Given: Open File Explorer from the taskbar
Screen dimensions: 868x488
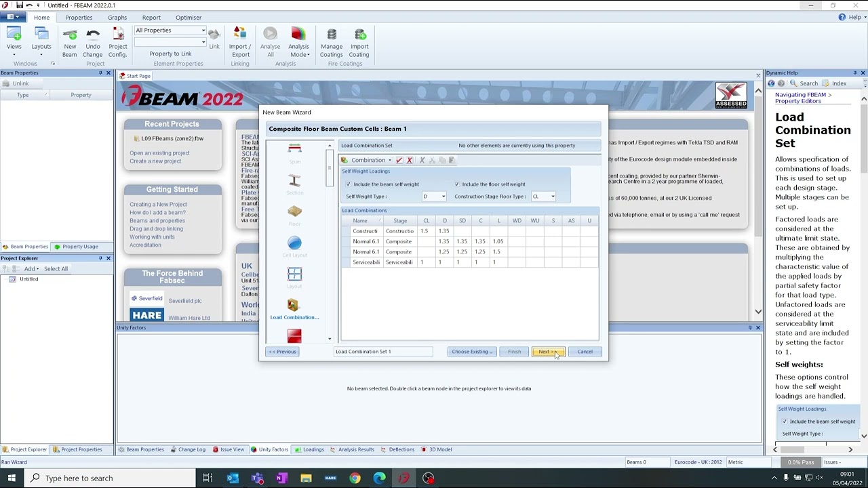Looking at the screenshot, I should 306,478.
